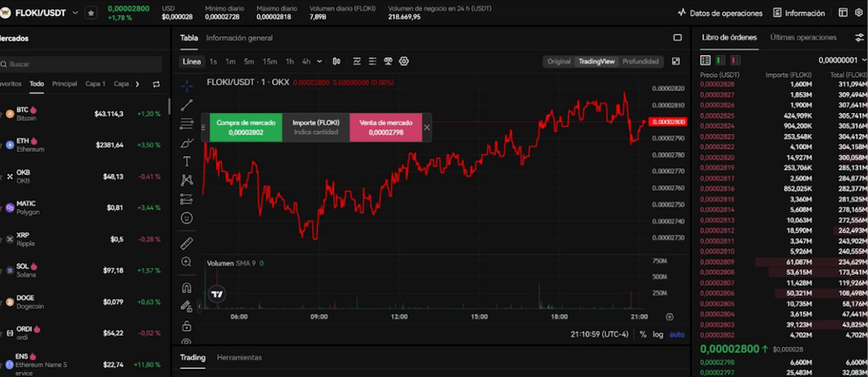
Task: Open chart settings hexagon icon
Action: 404,62
